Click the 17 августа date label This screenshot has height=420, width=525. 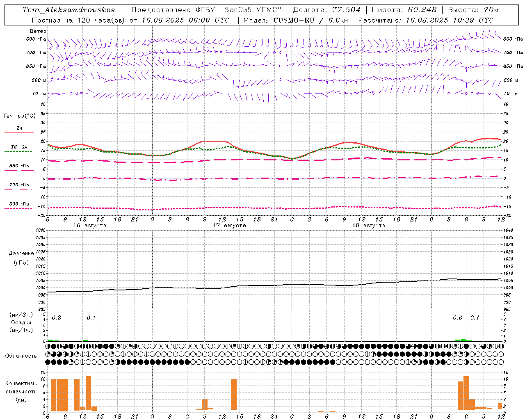click(229, 226)
